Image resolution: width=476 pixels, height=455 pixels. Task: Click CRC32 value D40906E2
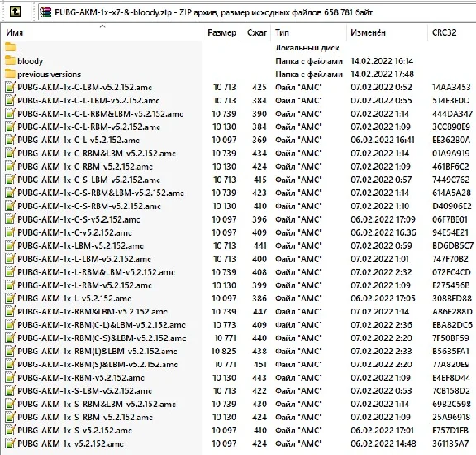[452, 206]
